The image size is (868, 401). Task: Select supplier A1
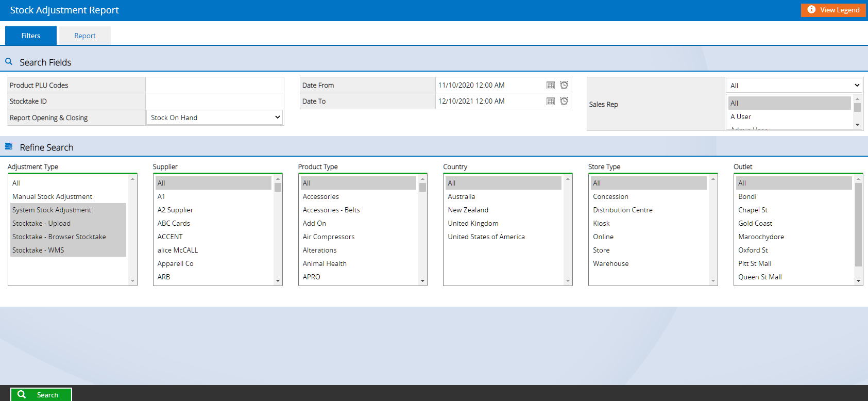213,196
